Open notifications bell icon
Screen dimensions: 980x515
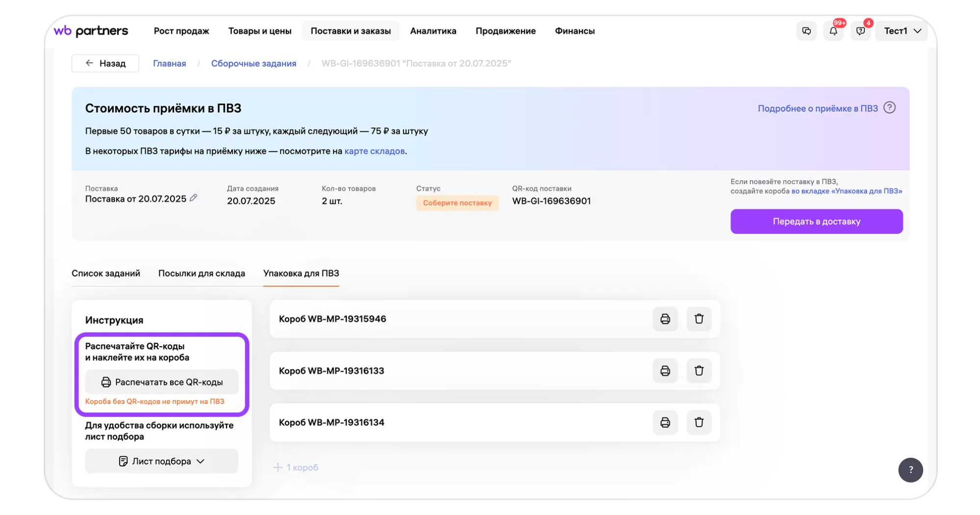click(833, 31)
